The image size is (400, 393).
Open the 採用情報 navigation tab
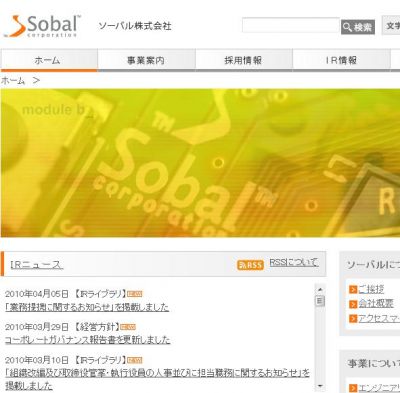(x=244, y=60)
